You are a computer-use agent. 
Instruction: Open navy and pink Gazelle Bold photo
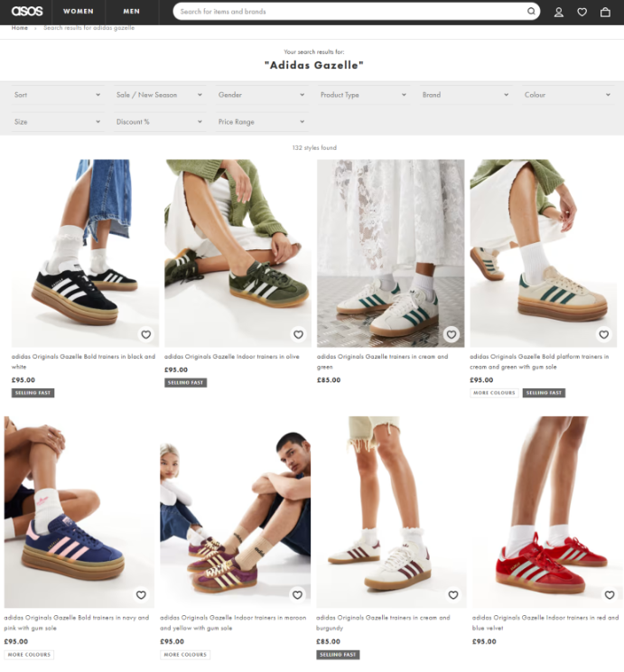(x=79, y=512)
